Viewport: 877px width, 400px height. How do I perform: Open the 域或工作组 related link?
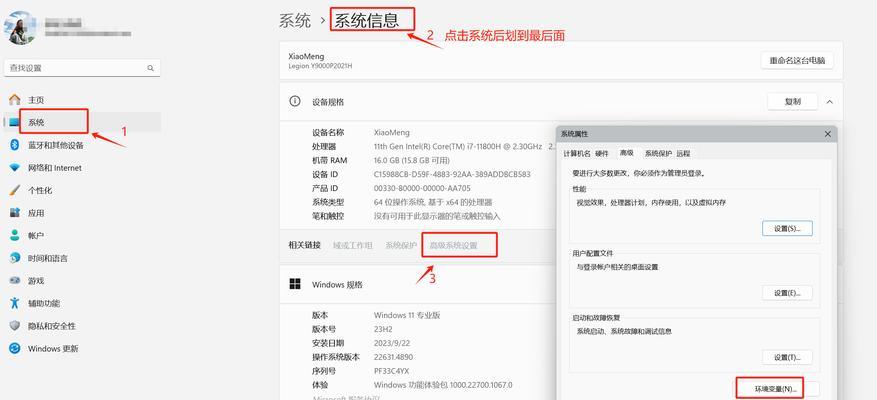click(x=352, y=245)
